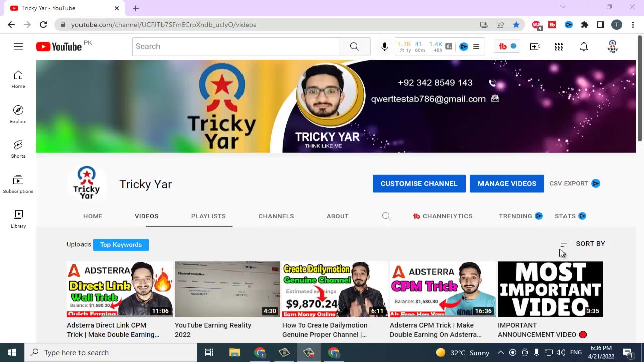Open the tab search chevron
Screen dimensions: 644x362
pos(563,7)
